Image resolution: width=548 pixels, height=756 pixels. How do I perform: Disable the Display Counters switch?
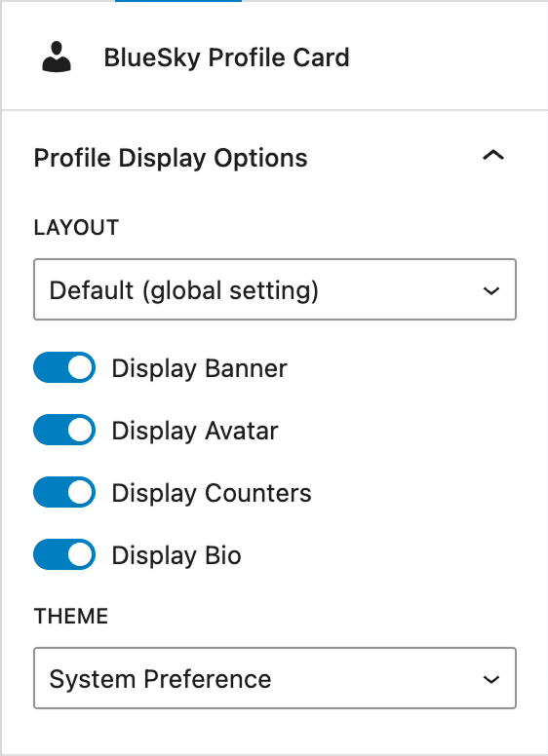[64, 492]
